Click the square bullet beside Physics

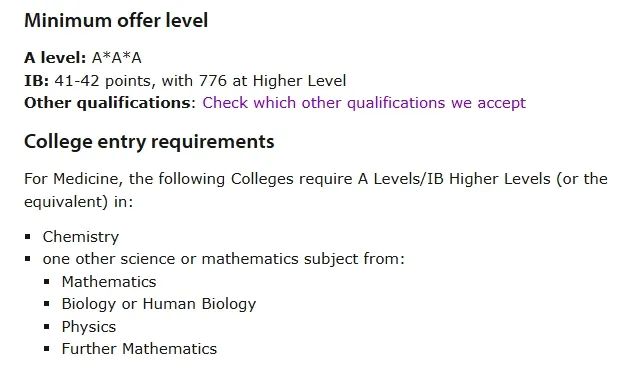pyautogui.click(x=47, y=327)
